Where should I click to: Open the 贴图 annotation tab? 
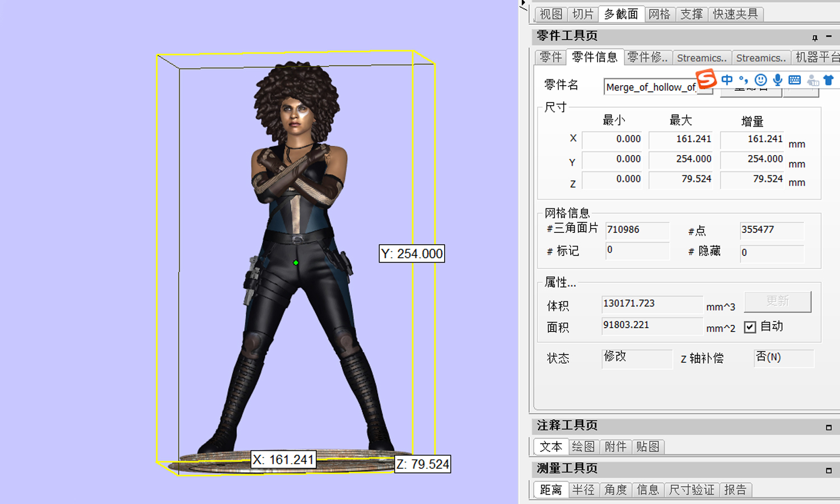pos(648,447)
